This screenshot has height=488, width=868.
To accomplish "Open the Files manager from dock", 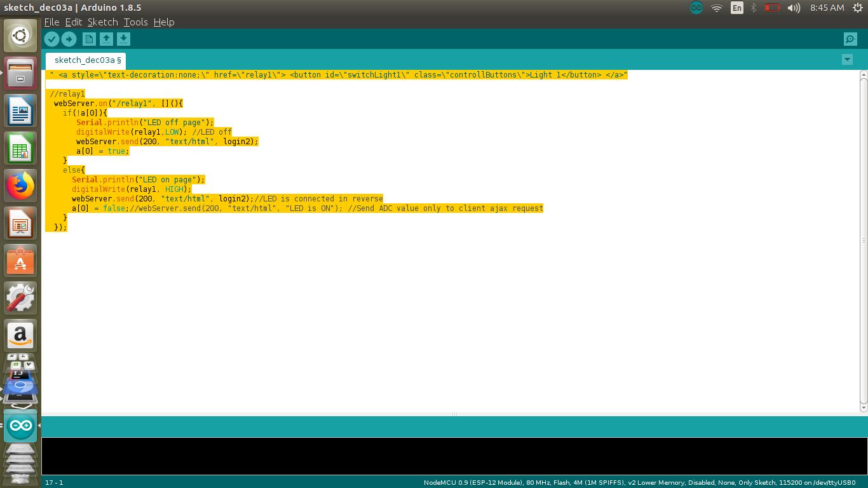I will (x=20, y=73).
